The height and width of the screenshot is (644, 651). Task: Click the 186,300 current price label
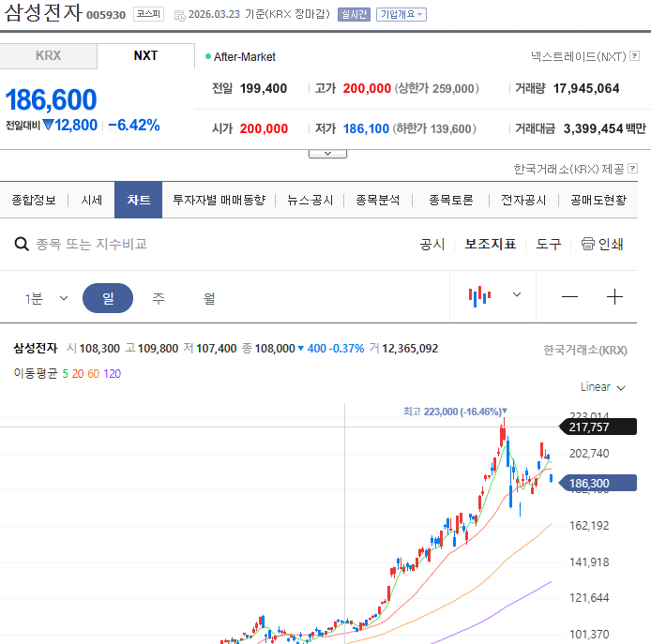coord(598,484)
